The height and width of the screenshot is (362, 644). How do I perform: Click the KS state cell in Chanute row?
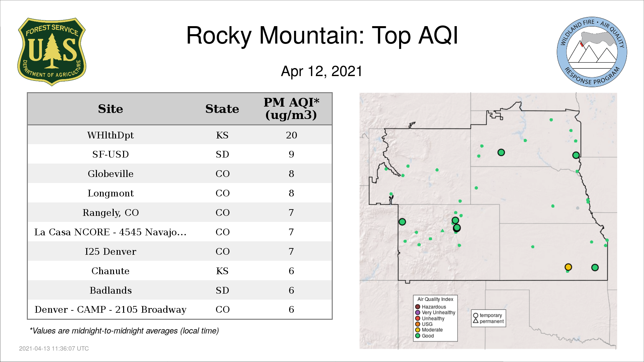click(x=222, y=271)
